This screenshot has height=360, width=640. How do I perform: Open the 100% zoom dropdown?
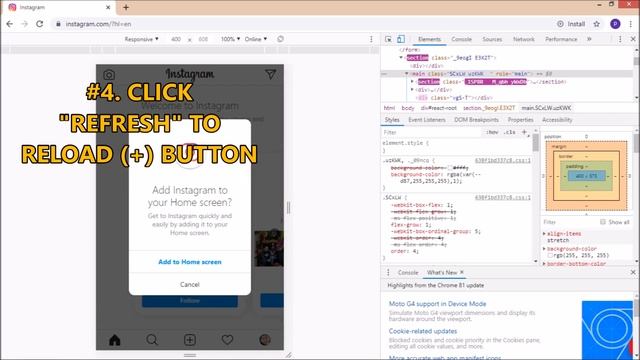(x=230, y=39)
